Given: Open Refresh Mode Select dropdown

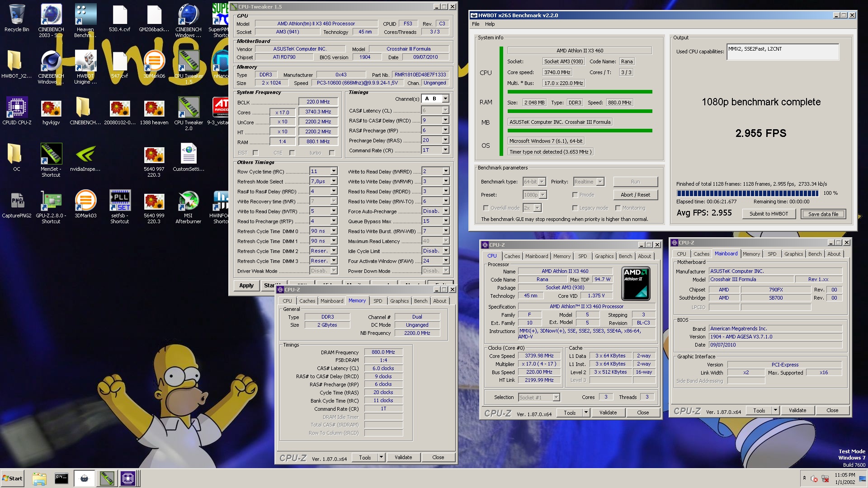Looking at the screenshot, I should (334, 181).
